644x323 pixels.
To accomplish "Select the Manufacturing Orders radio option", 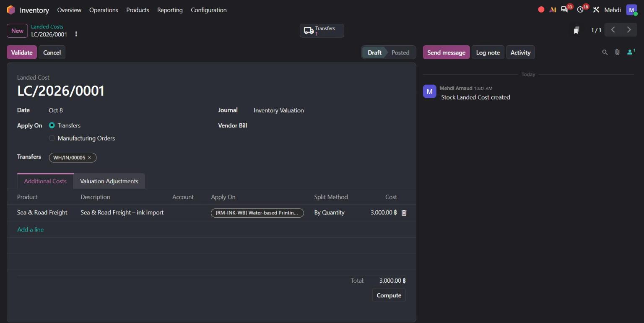I will (x=52, y=138).
